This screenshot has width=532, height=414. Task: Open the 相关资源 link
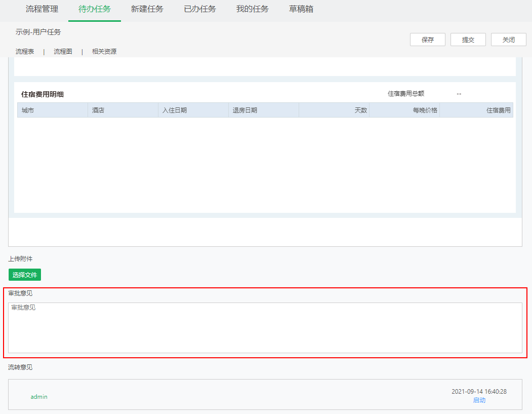(104, 51)
